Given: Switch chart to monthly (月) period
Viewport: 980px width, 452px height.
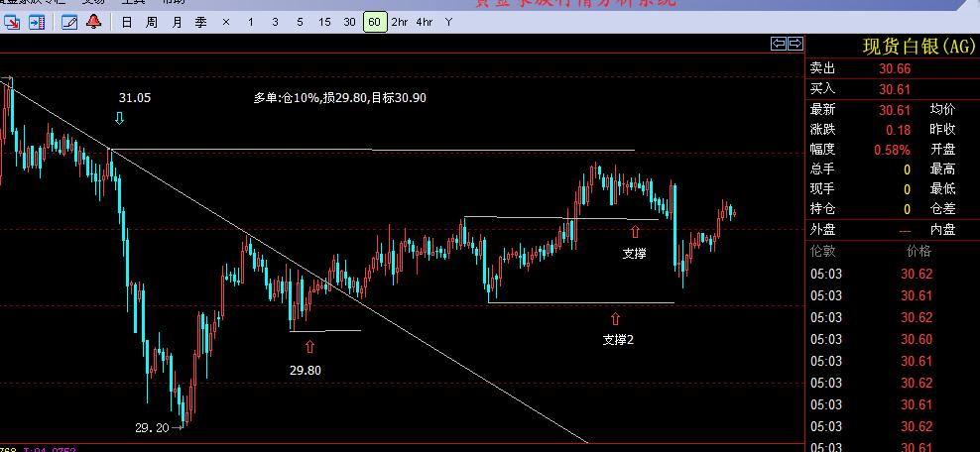Looking at the screenshot, I should [x=177, y=23].
